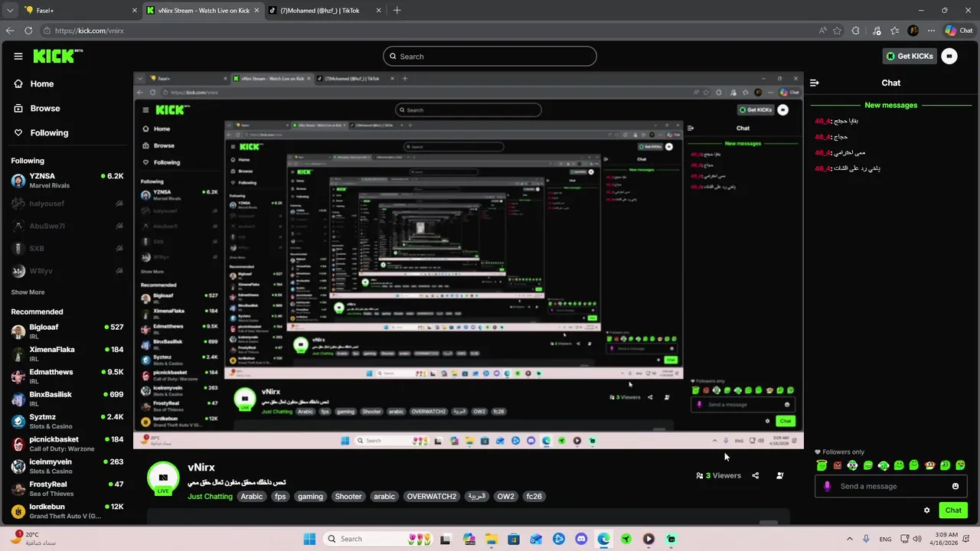Open picnickbasket Warzone channel
This screenshot has width=980, height=551.
pos(67,444)
